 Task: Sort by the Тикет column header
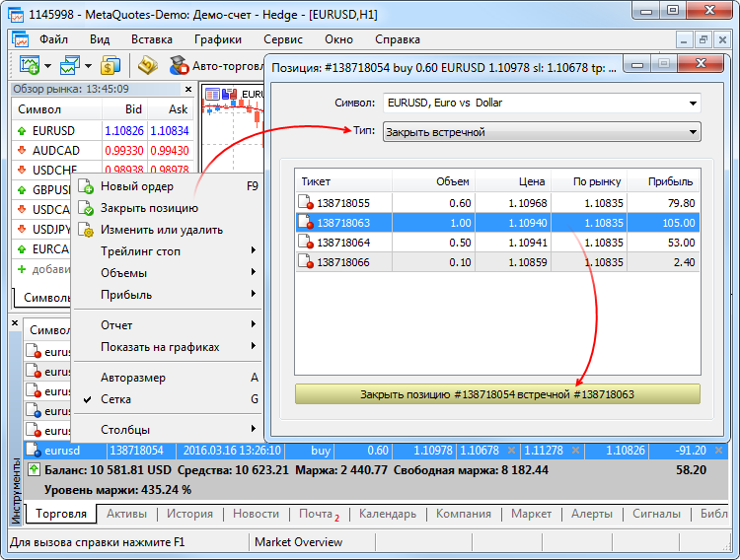tap(343, 181)
